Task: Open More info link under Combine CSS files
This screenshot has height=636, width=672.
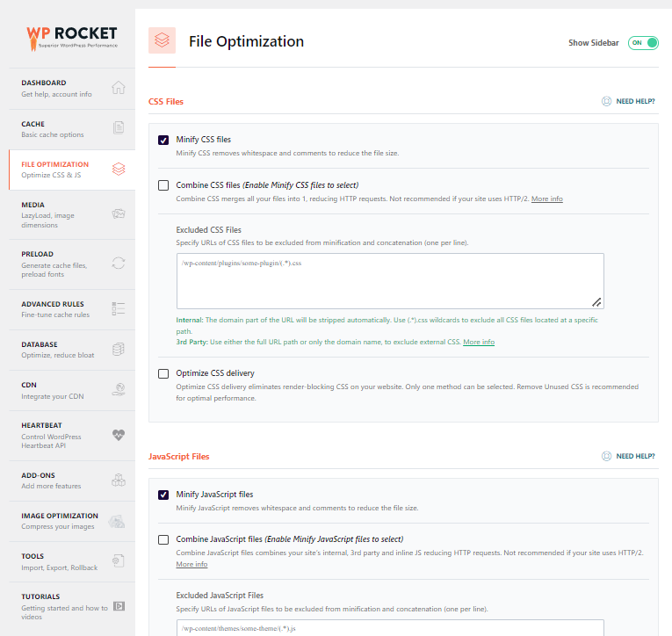Action: point(547,199)
